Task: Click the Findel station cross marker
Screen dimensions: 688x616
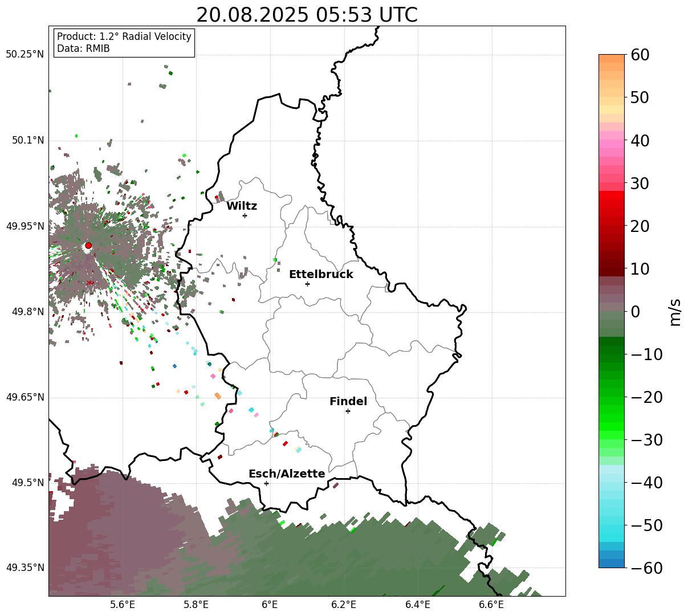Action: click(348, 411)
